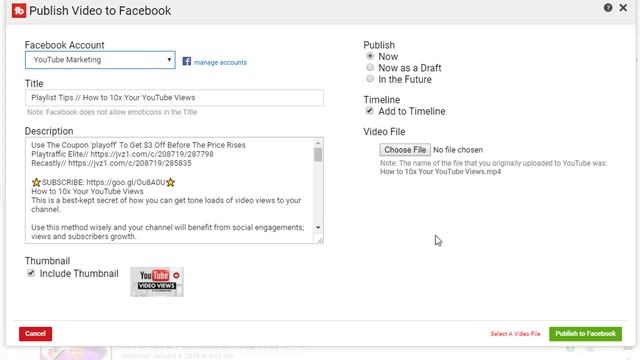The width and height of the screenshot is (640, 360).
Task: Click the TubeBuddy logo icon
Action: (19, 11)
